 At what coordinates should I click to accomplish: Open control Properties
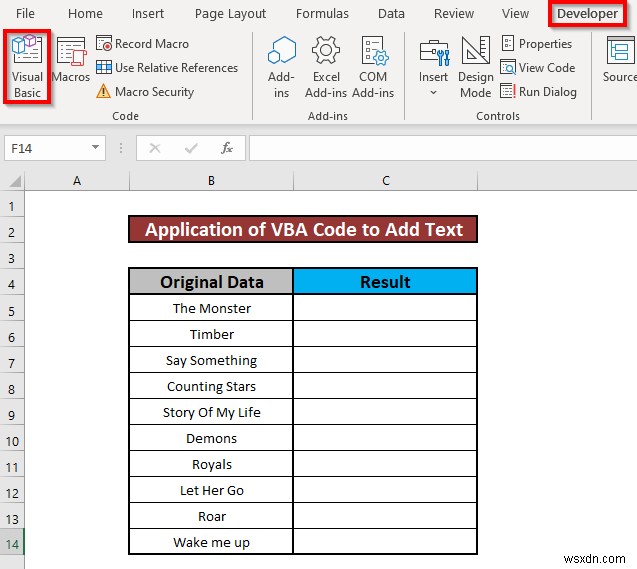coord(536,43)
